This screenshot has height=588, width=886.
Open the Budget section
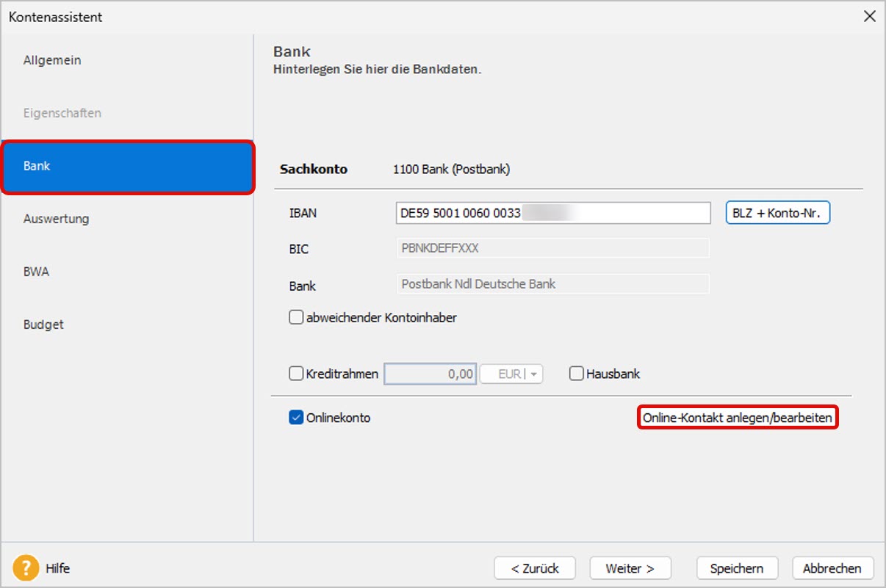coord(43,324)
